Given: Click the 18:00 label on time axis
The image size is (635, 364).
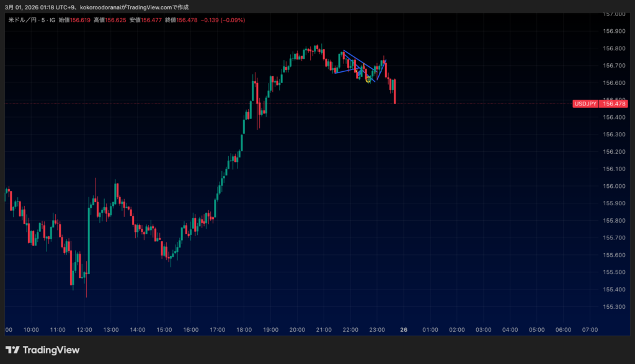Looking at the screenshot, I should [244, 330].
